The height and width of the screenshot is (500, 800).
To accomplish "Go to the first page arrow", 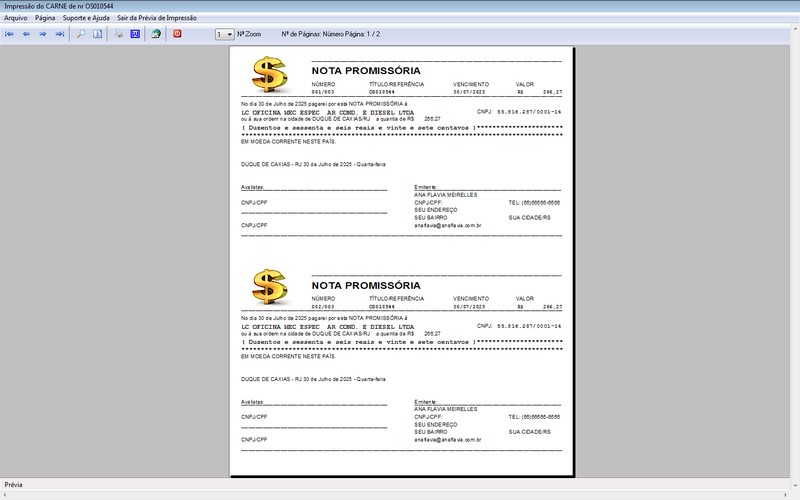I will (x=9, y=34).
